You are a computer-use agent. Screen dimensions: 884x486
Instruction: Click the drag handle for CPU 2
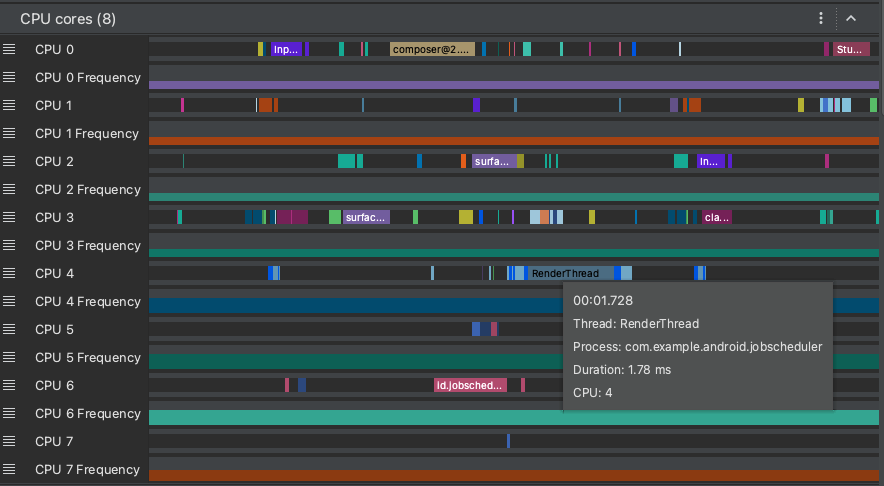point(9,161)
